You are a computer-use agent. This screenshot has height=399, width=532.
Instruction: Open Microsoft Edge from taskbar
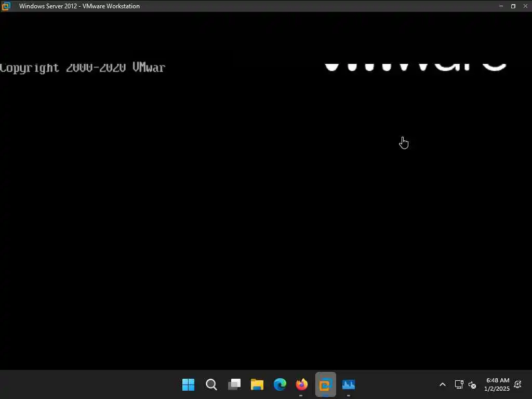coord(280,384)
